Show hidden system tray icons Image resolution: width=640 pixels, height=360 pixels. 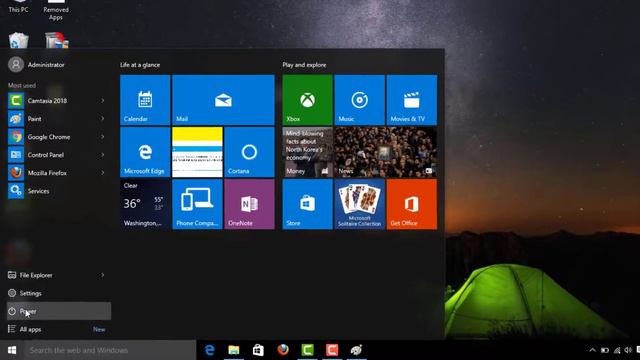coord(593,350)
